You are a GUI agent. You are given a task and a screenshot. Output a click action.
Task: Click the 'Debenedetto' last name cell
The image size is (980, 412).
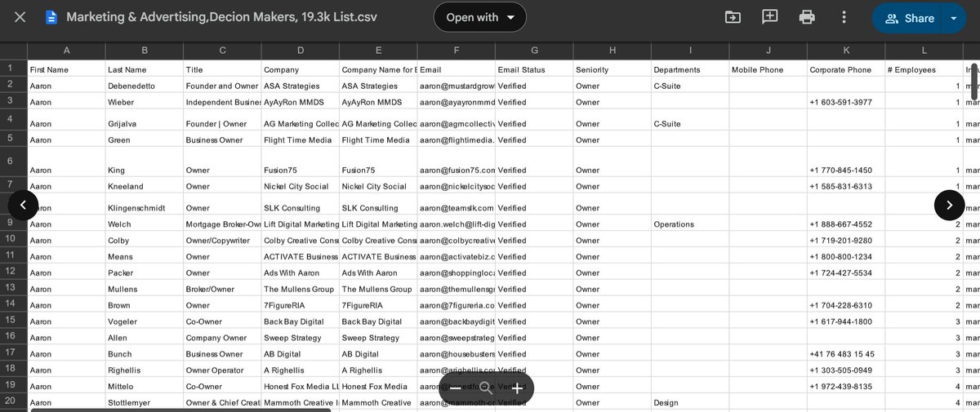point(145,86)
